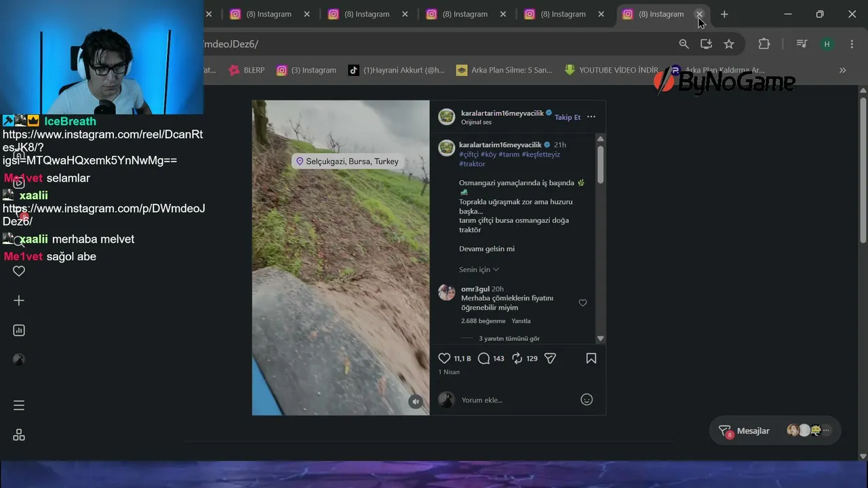Open the dashboard chart icon in sidebar
868x488 pixels.
[19, 331]
